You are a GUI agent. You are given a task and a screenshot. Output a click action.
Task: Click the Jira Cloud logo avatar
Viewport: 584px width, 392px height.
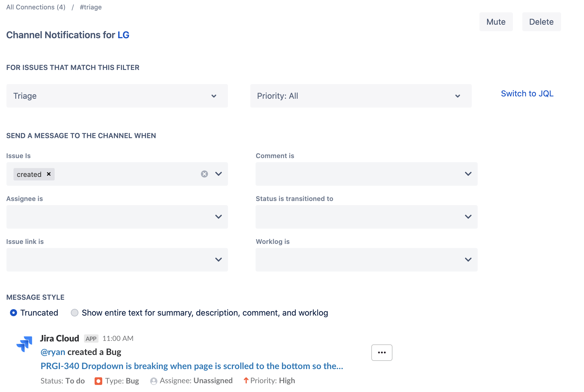(25, 344)
